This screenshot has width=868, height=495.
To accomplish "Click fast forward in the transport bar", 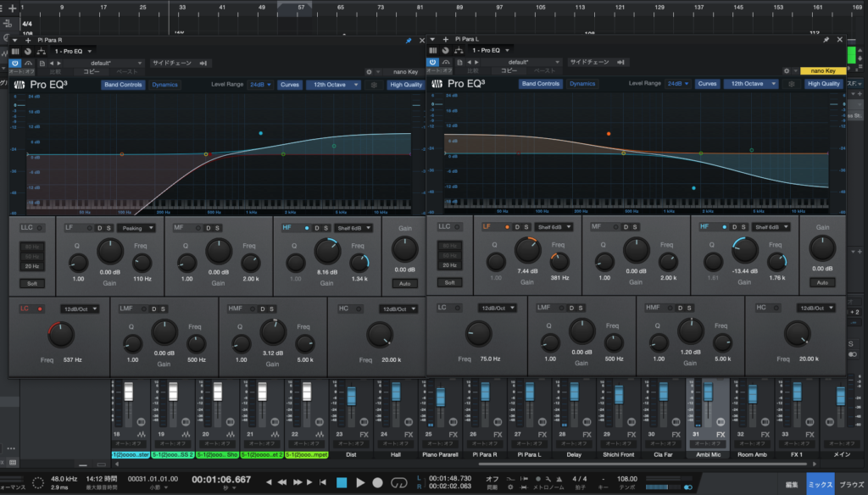I will click(x=298, y=482).
